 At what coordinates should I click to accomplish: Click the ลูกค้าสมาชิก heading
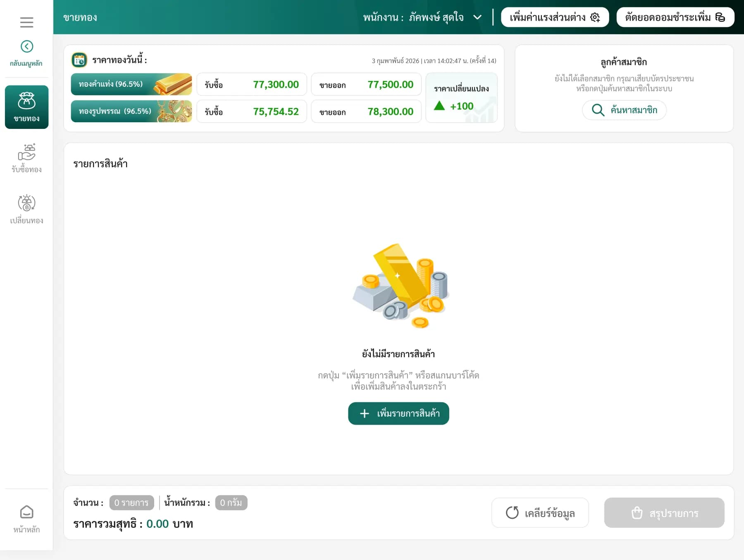point(624,62)
